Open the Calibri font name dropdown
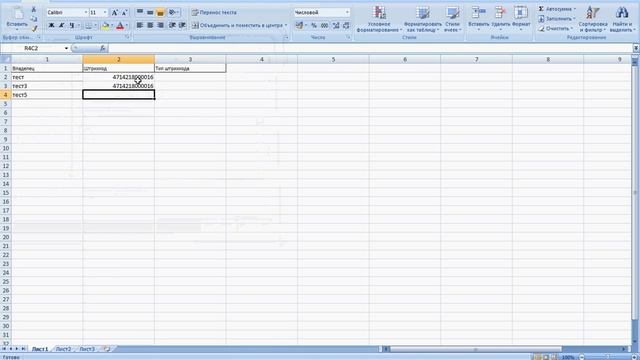This screenshot has height=360, width=640. [86, 13]
